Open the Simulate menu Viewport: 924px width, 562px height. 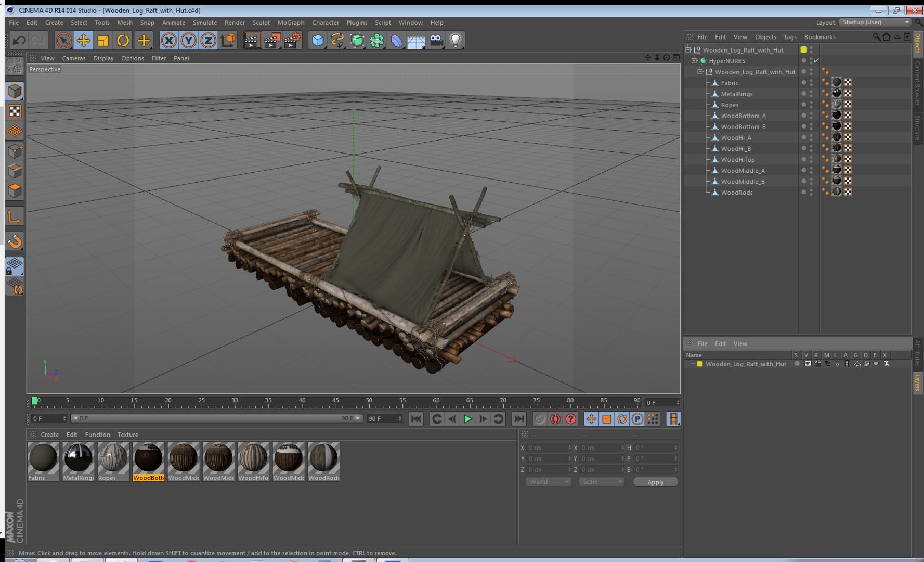pyautogui.click(x=204, y=23)
